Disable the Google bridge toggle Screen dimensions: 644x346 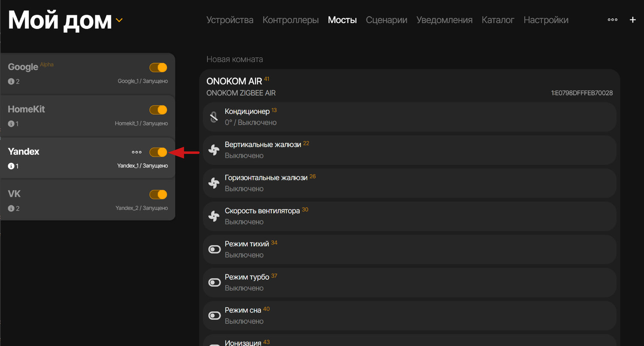pos(158,67)
